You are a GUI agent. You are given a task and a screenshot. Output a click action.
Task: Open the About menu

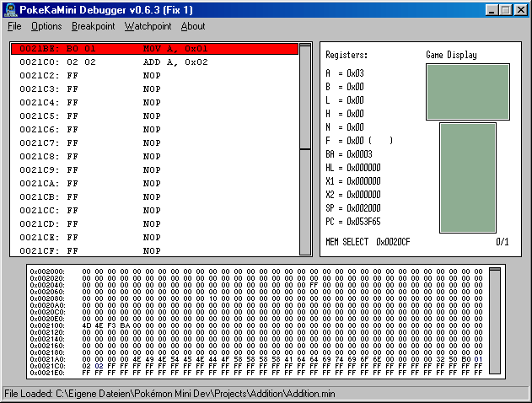193,26
